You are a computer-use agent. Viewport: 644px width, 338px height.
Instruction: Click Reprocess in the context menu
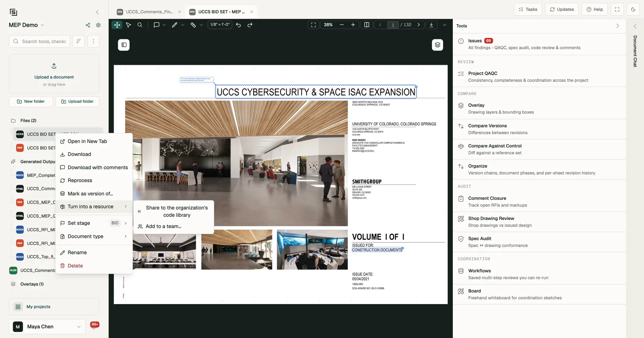94,180
